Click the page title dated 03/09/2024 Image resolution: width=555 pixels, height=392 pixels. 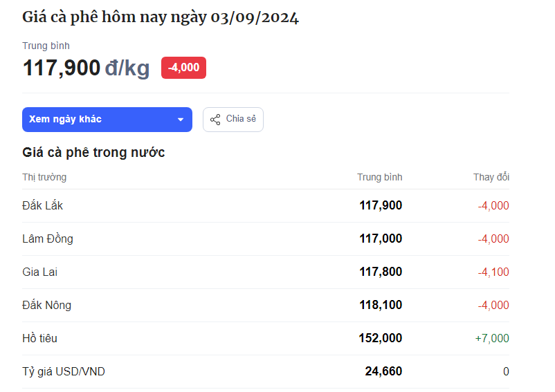click(161, 17)
